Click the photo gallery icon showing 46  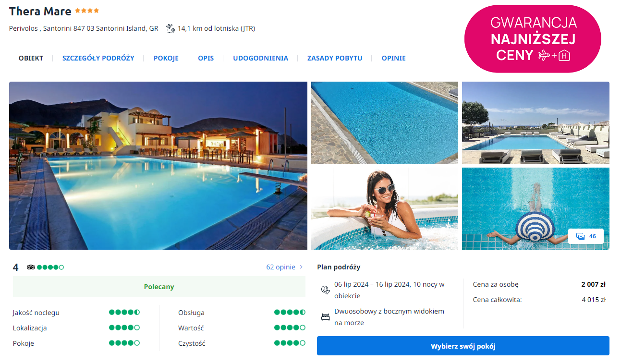pyautogui.click(x=580, y=236)
